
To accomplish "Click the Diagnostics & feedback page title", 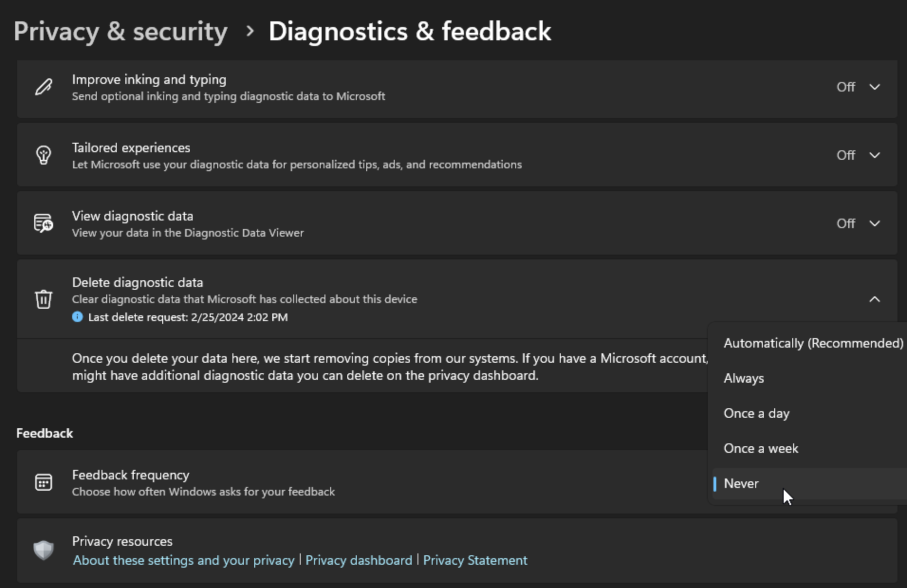I will pos(410,32).
